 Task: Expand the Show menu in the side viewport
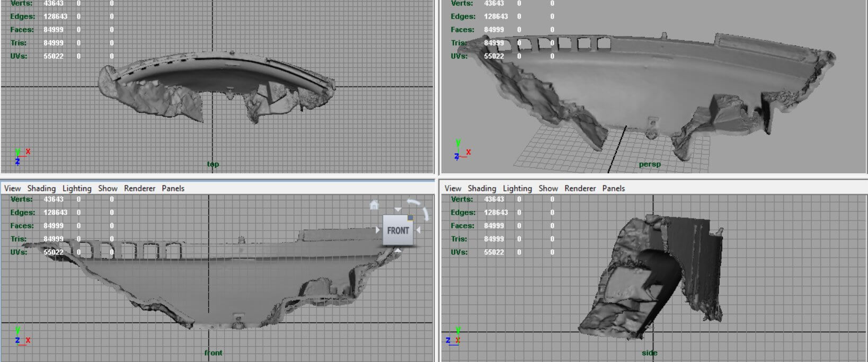548,188
